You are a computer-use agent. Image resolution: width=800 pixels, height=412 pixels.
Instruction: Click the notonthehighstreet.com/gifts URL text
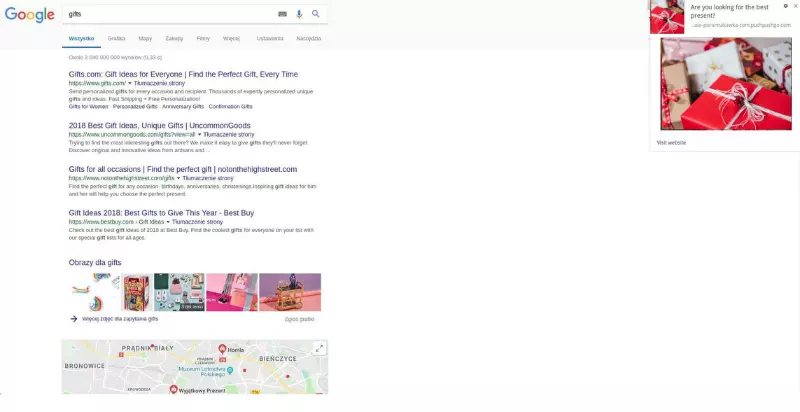coord(121,178)
